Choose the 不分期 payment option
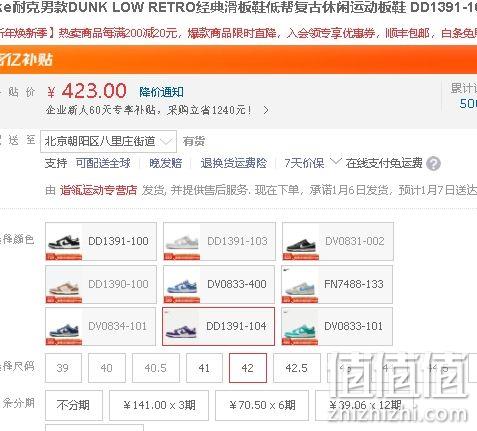 (74, 405)
